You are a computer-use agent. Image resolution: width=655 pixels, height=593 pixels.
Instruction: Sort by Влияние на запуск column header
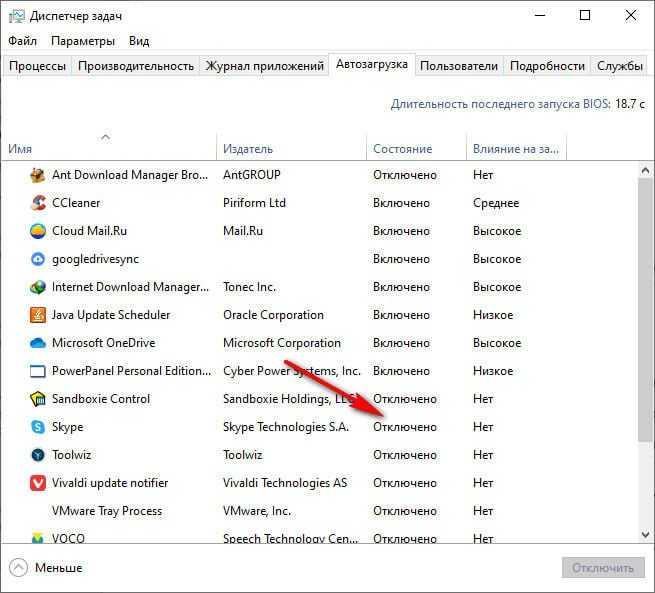pyautogui.click(x=515, y=149)
